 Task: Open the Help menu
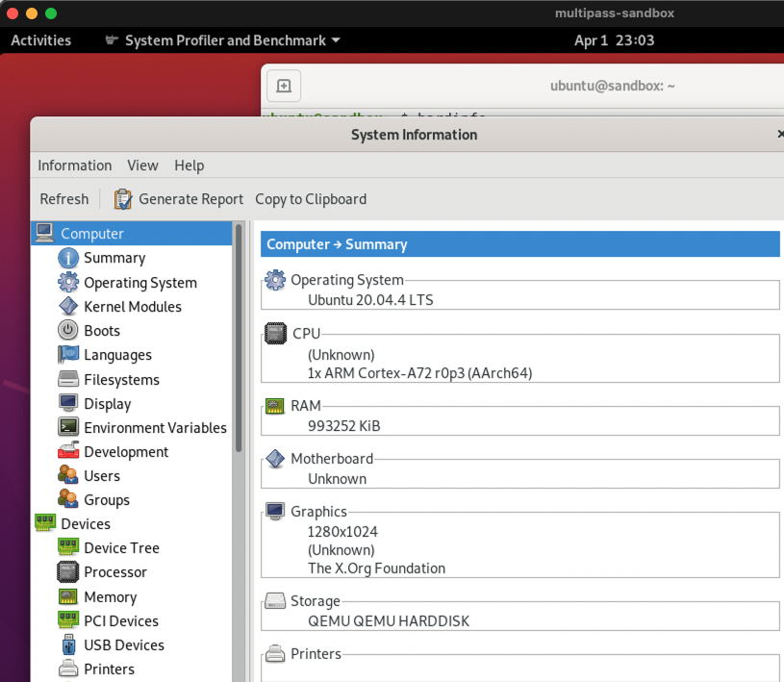189,165
